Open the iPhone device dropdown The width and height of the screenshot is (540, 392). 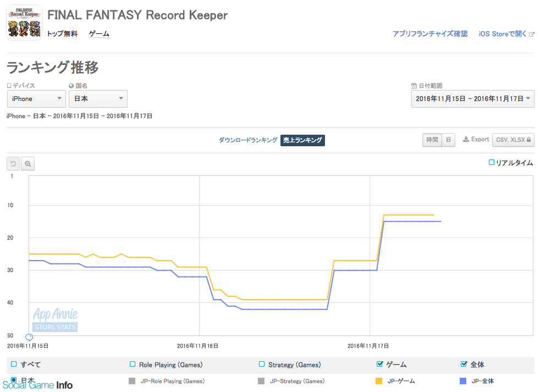[36, 99]
